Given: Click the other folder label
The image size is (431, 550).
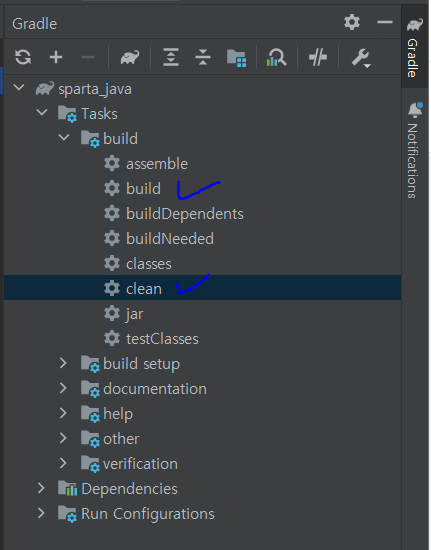Looking at the screenshot, I should 121,439.
